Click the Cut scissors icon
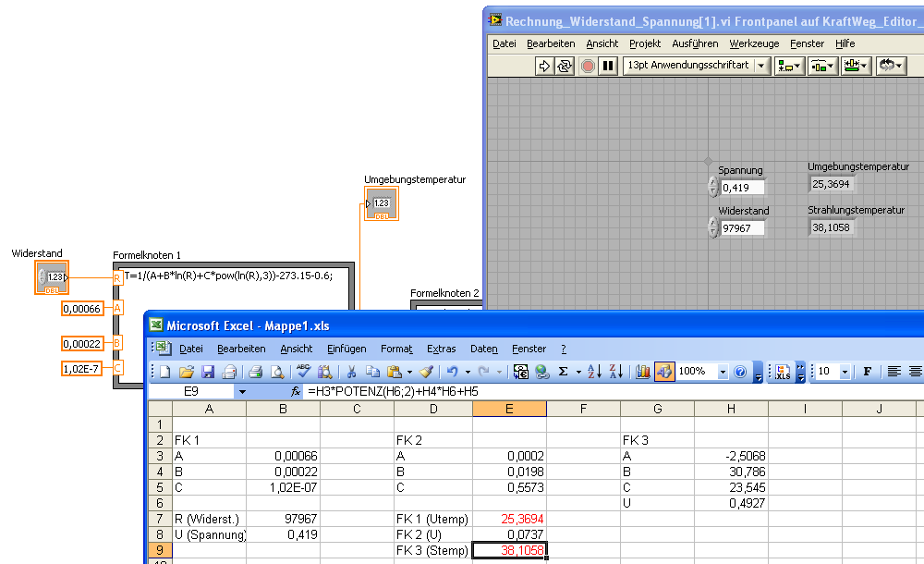 click(351, 371)
